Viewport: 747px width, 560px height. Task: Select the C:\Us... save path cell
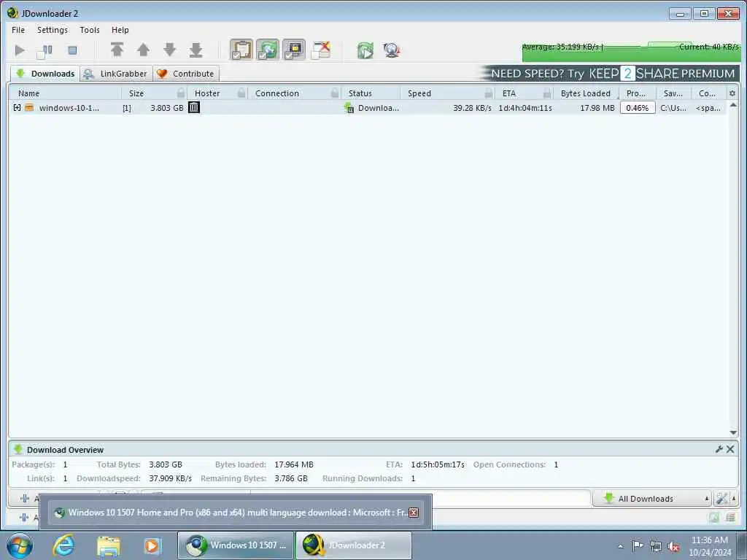tap(673, 108)
